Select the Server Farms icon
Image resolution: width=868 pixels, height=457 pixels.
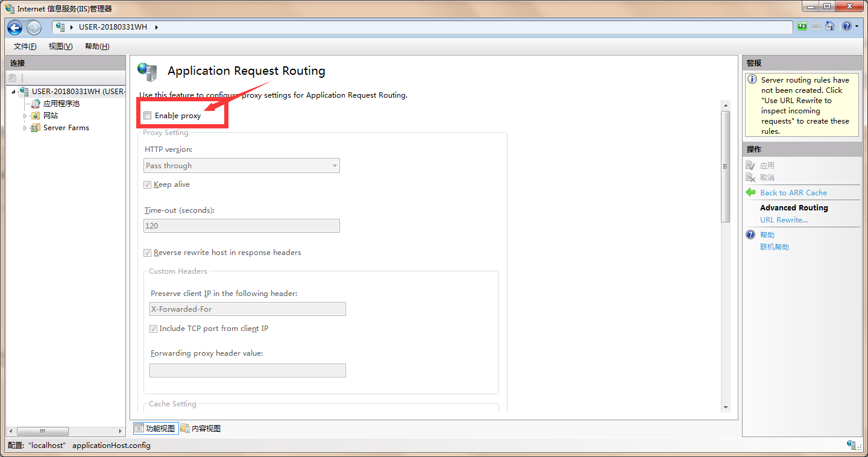click(36, 128)
